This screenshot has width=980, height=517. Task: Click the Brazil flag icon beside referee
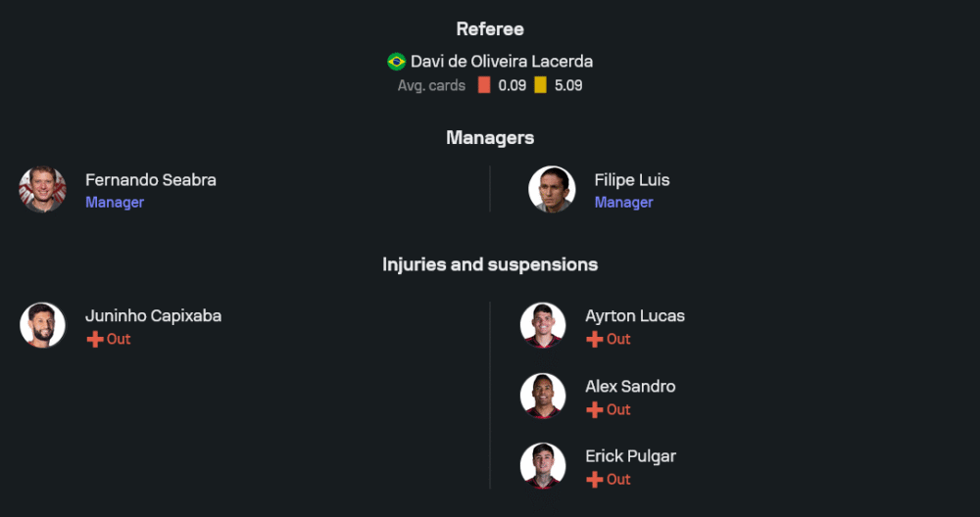pos(397,62)
